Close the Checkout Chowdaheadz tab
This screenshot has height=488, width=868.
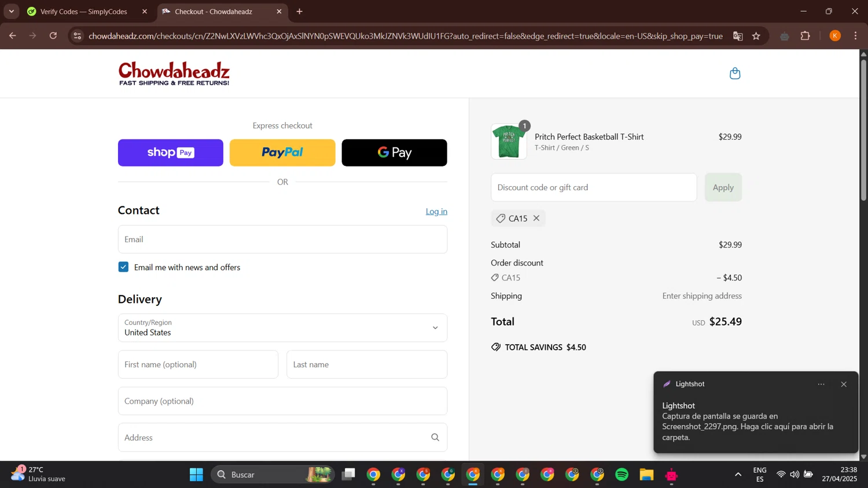click(279, 12)
